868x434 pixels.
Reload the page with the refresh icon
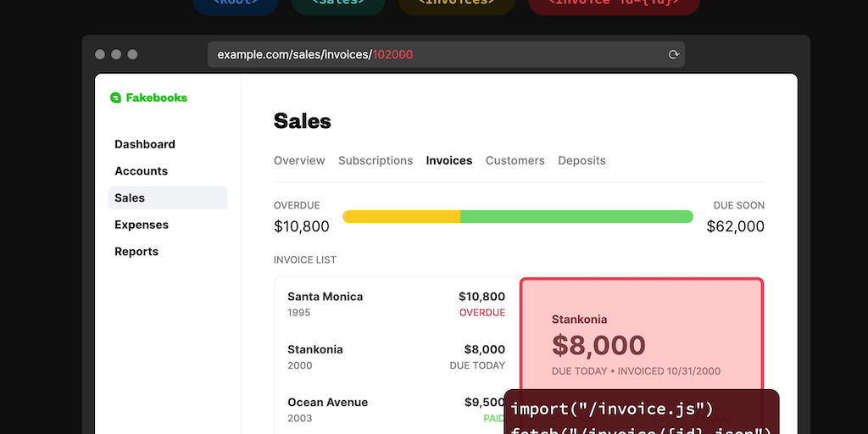tap(674, 54)
